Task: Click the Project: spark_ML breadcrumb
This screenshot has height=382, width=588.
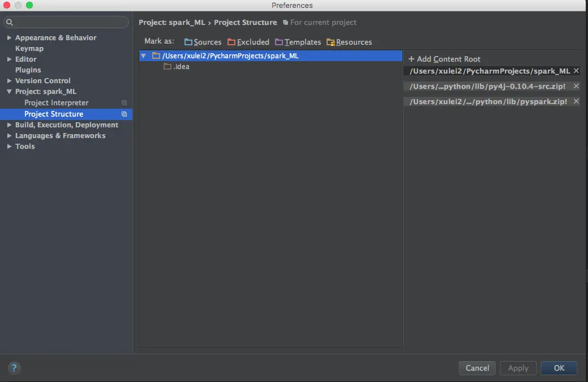Action: [x=172, y=23]
